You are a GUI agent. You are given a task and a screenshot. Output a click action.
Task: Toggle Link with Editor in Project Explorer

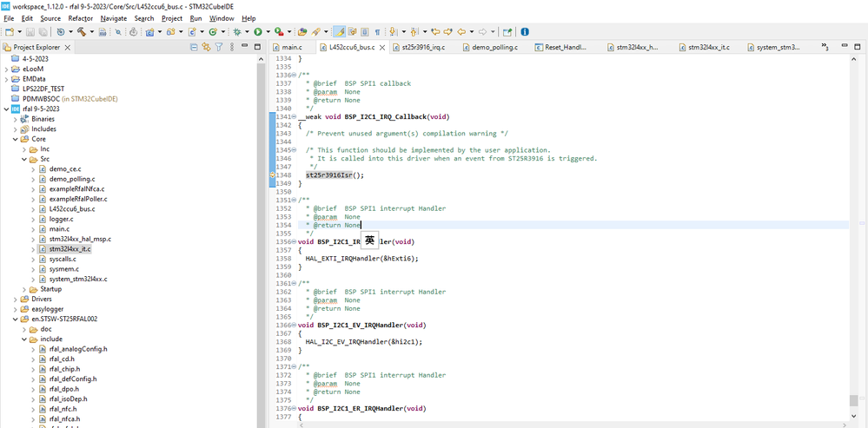point(206,47)
